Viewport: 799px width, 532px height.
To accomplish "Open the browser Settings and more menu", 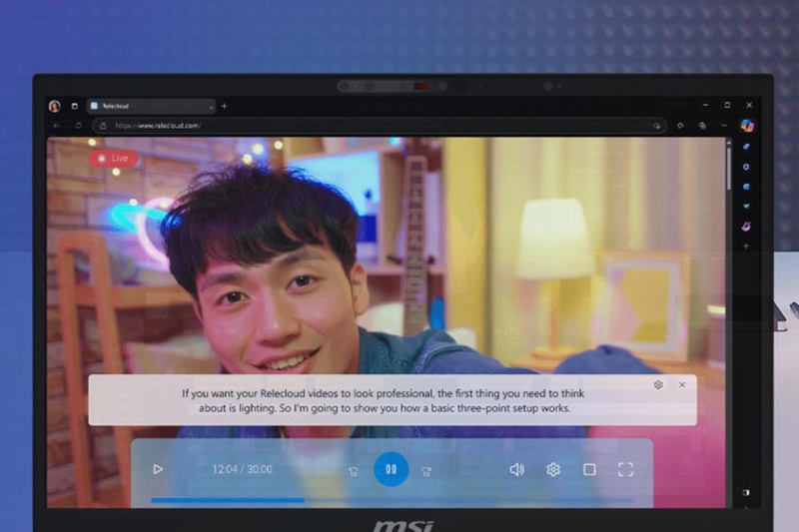I will [x=724, y=125].
